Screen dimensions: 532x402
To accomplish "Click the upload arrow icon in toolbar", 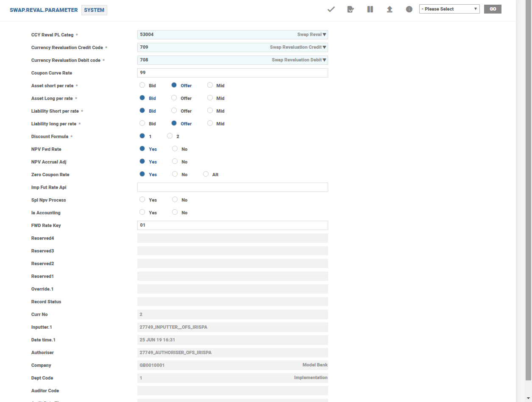I will (x=390, y=9).
